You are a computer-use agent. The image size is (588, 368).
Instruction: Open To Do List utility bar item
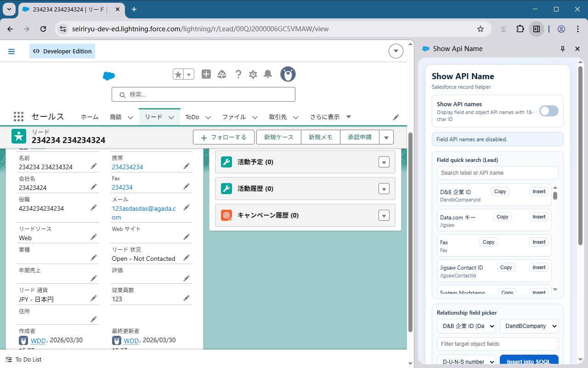click(24, 359)
